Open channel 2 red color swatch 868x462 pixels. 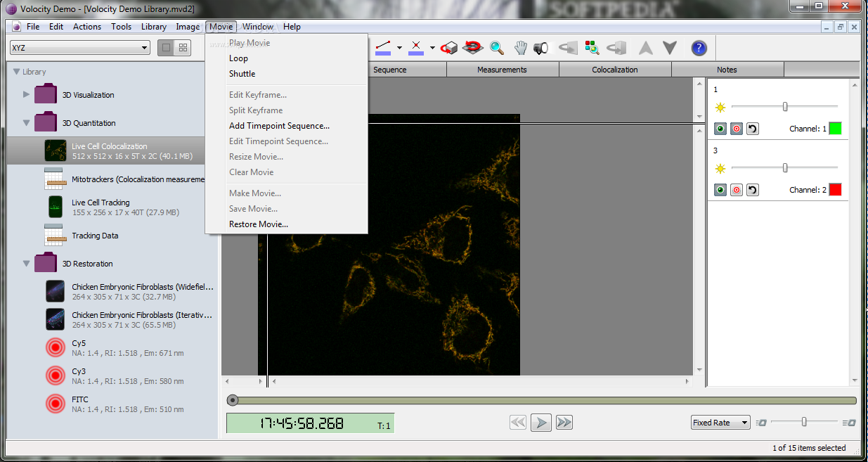pos(835,190)
